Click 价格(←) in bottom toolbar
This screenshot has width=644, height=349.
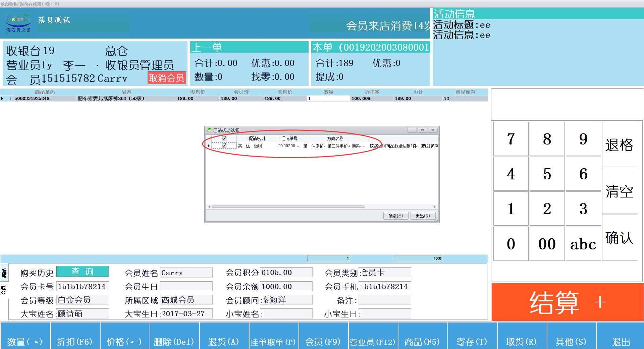[x=124, y=336]
